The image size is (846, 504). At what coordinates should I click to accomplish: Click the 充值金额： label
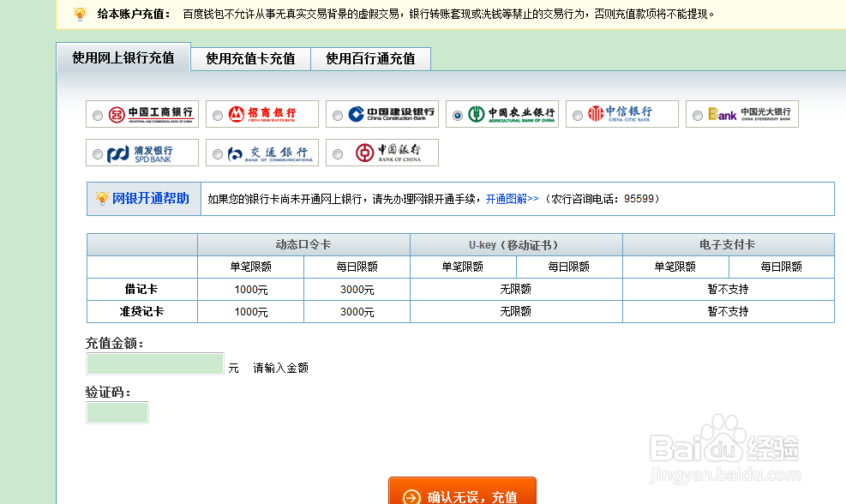(x=114, y=343)
